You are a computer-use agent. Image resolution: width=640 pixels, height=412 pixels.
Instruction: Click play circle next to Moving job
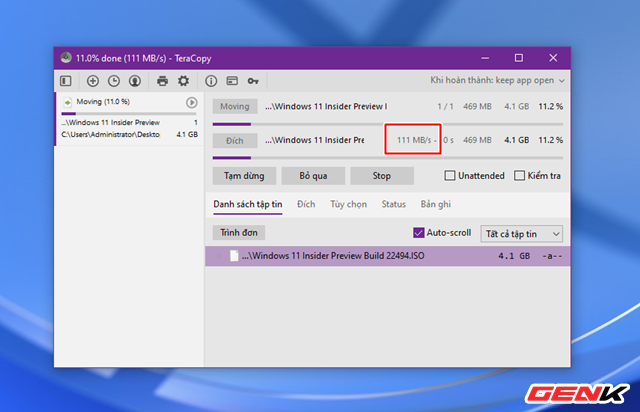191,102
